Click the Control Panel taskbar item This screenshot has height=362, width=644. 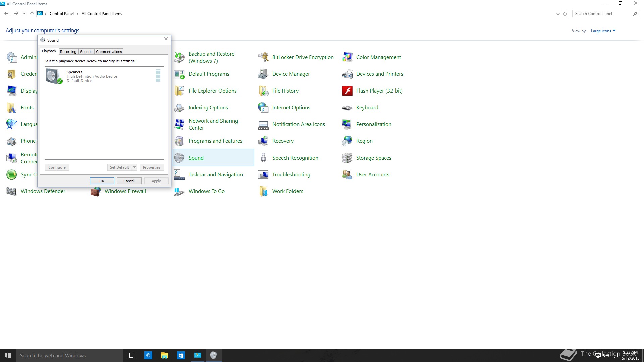click(198, 355)
